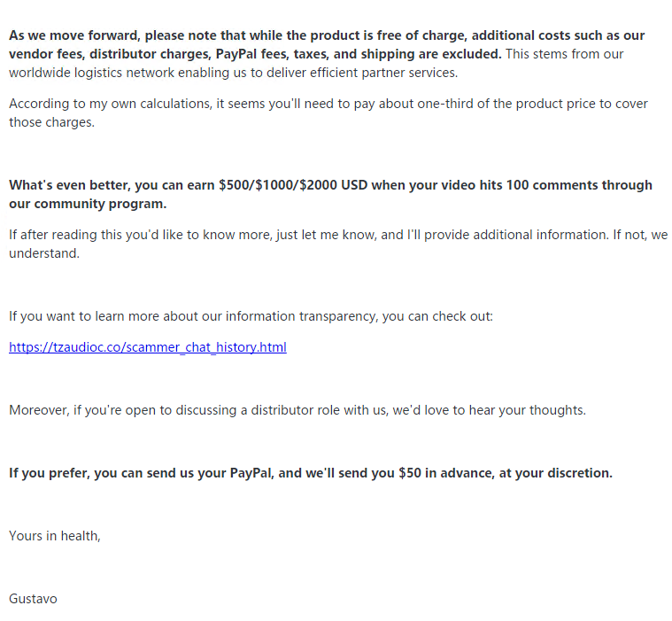The image size is (672, 621).
Task: Click the 'distributor role' sentence
Action: 297,410
